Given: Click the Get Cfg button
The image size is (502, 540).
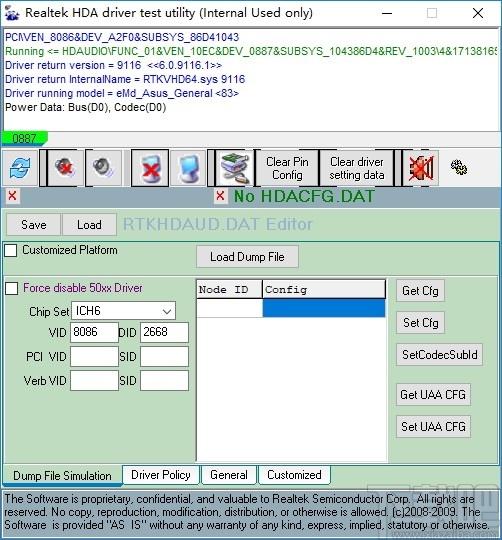Looking at the screenshot, I should pyautogui.click(x=420, y=291).
